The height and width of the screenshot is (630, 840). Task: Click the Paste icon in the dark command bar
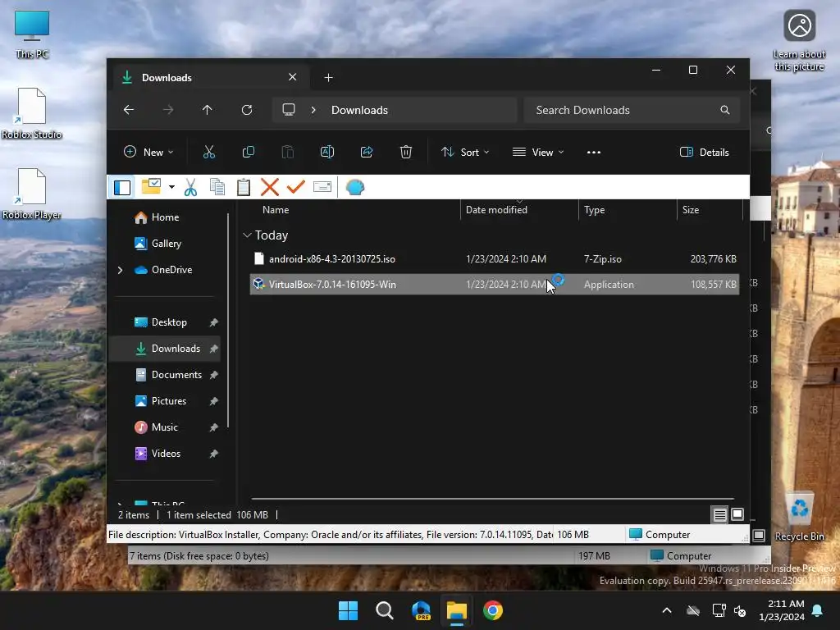point(288,152)
